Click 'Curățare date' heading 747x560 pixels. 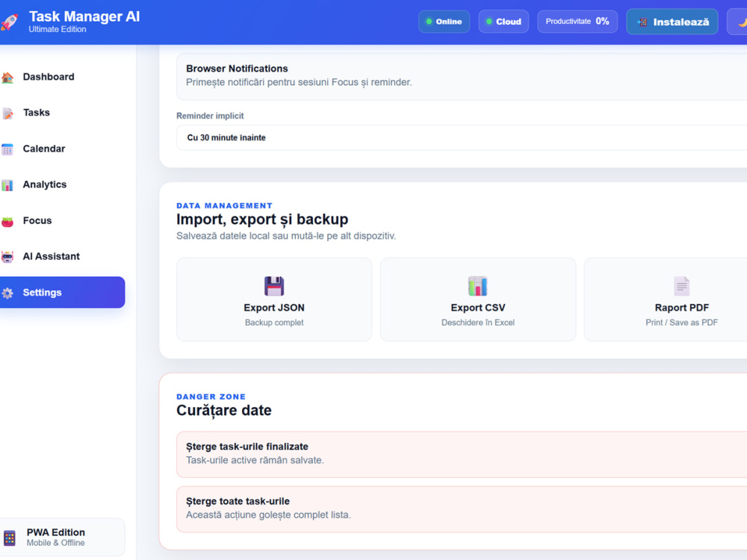point(224,411)
